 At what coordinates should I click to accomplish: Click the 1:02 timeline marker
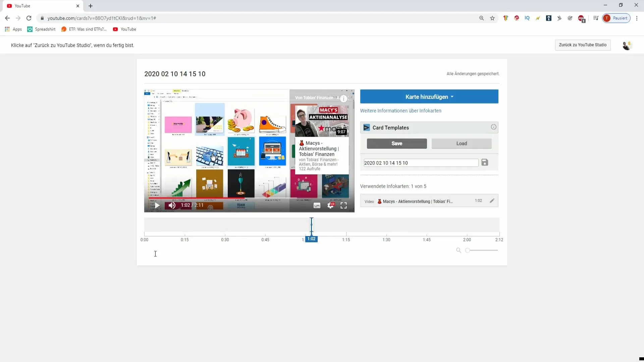click(x=311, y=239)
